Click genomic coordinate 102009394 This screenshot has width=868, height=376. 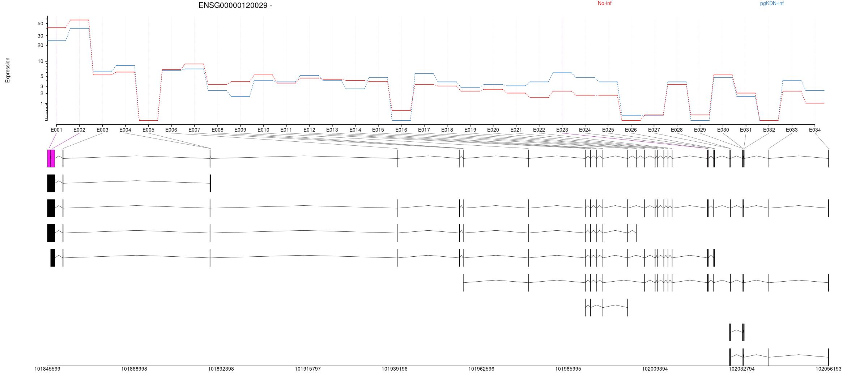coord(655,369)
